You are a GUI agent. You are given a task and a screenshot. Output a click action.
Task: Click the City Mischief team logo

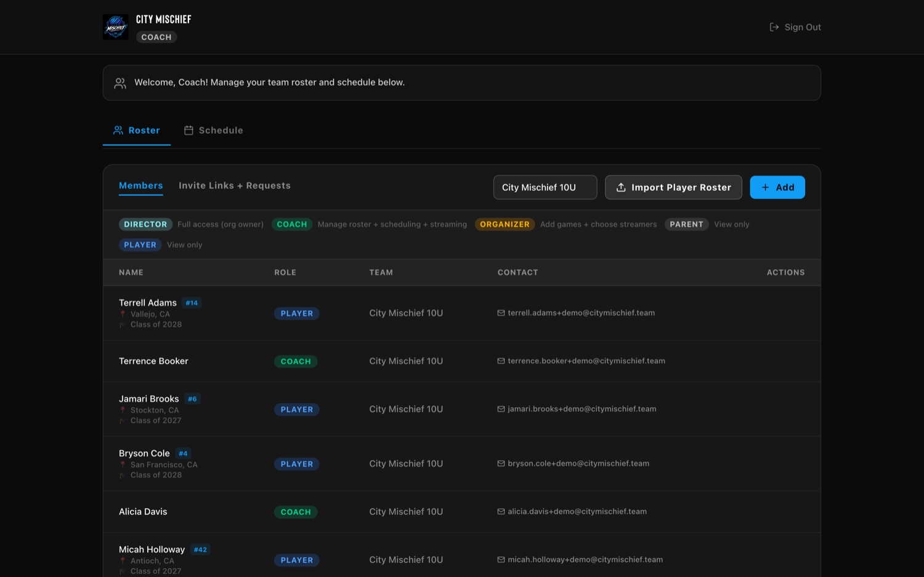pos(116,27)
